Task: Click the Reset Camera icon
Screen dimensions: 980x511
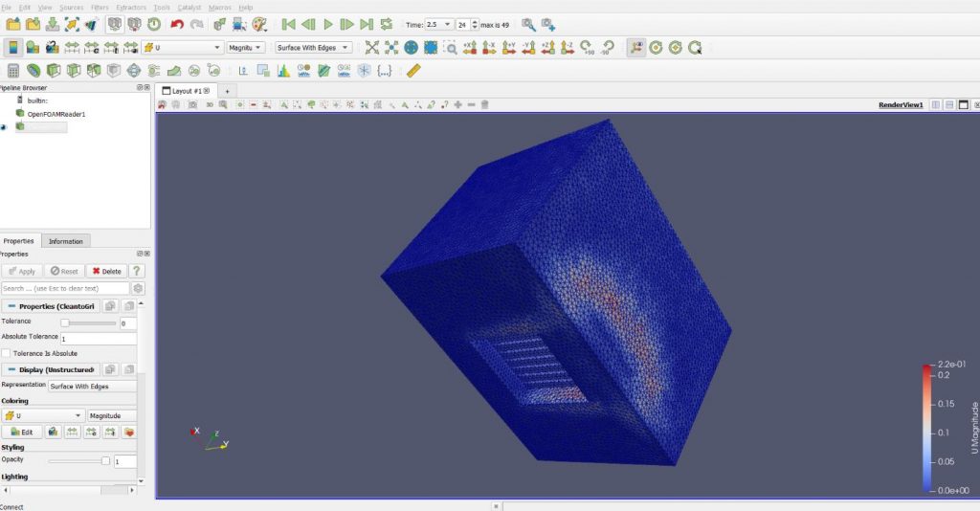Action: pos(370,47)
